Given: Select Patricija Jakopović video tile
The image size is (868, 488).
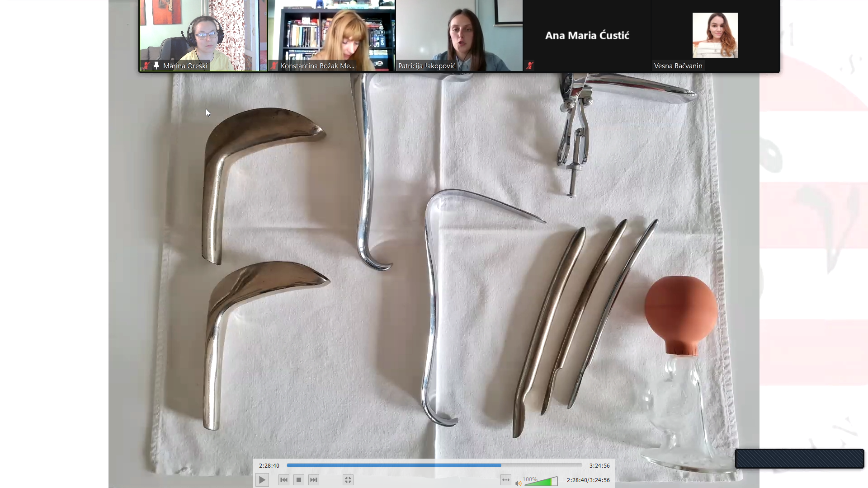Looking at the screenshot, I should point(459,35).
